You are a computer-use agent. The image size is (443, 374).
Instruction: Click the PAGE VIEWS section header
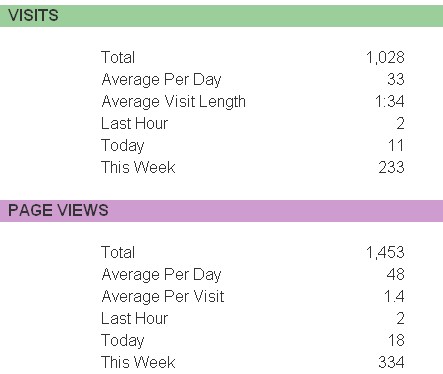[221, 211]
